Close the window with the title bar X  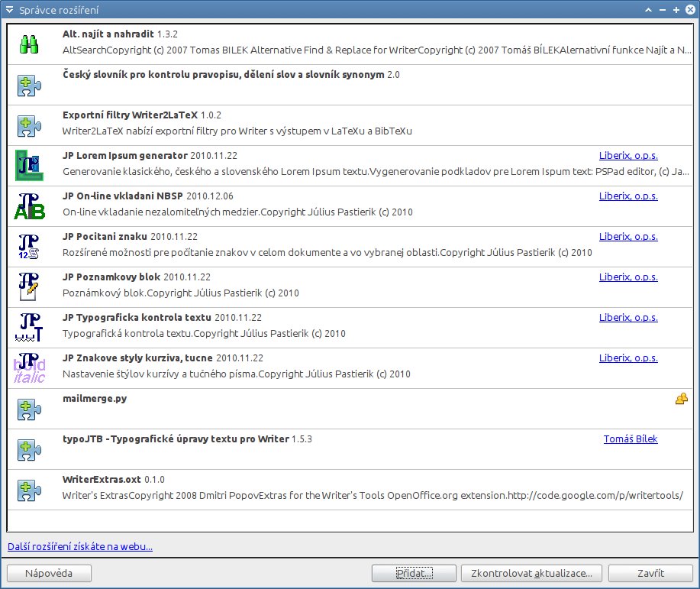690,10
